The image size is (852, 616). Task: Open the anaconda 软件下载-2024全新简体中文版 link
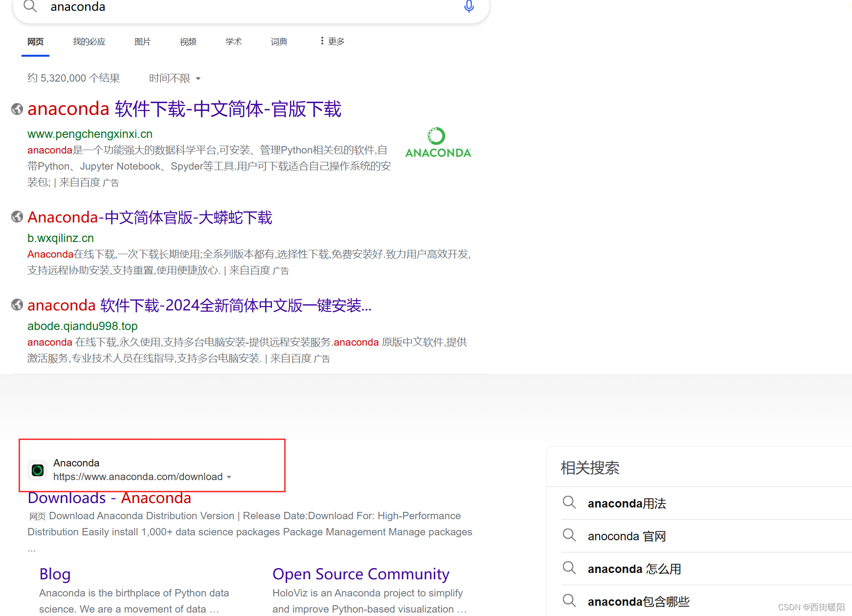click(200, 305)
